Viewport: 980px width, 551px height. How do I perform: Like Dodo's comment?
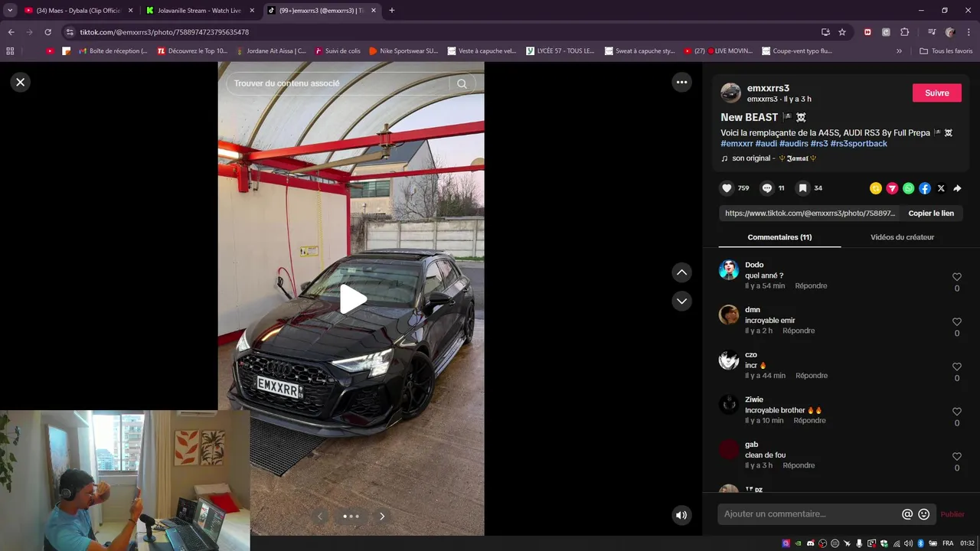pos(957,277)
